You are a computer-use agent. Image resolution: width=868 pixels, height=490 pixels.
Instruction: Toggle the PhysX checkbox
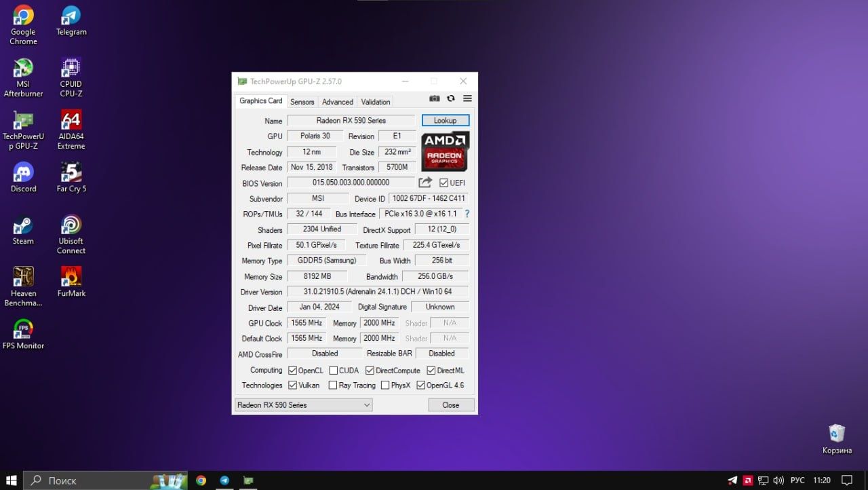[x=385, y=385]
